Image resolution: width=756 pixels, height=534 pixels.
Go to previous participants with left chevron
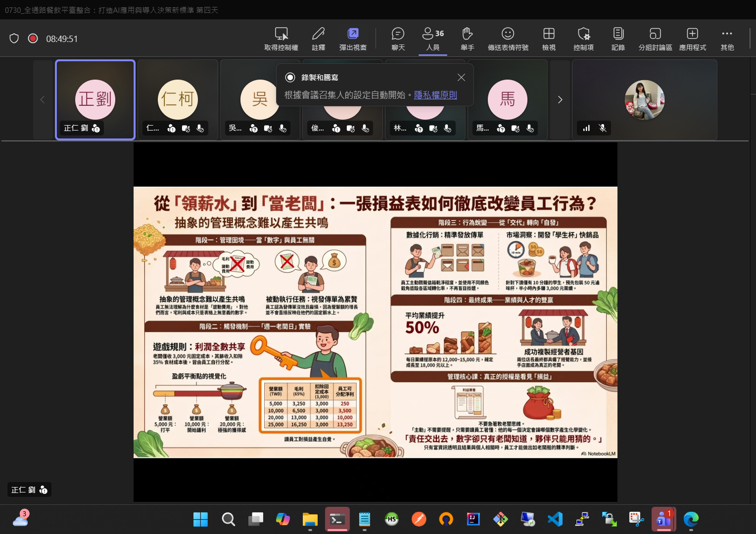pyautogui.click(x=43, y=100)
